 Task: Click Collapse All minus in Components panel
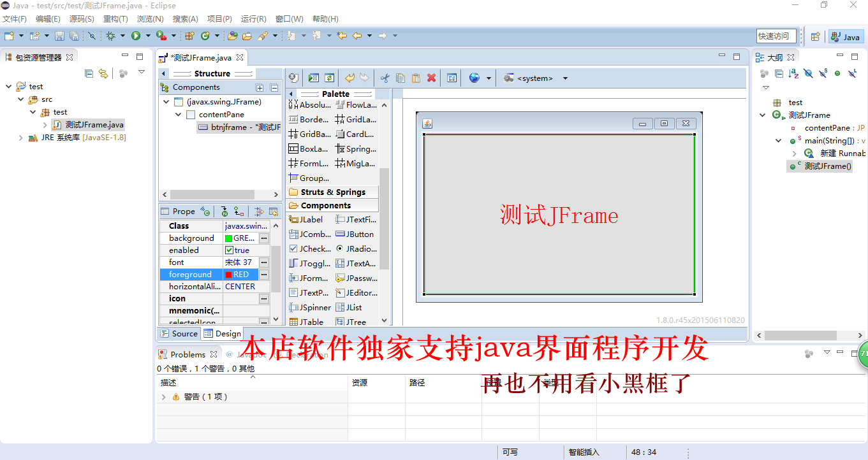(274, 88)
